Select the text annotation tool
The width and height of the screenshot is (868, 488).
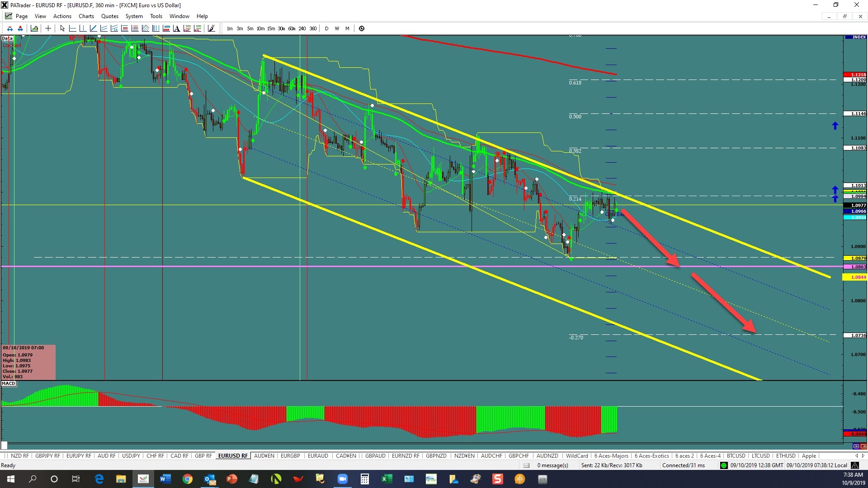click(x=176, y=28)
